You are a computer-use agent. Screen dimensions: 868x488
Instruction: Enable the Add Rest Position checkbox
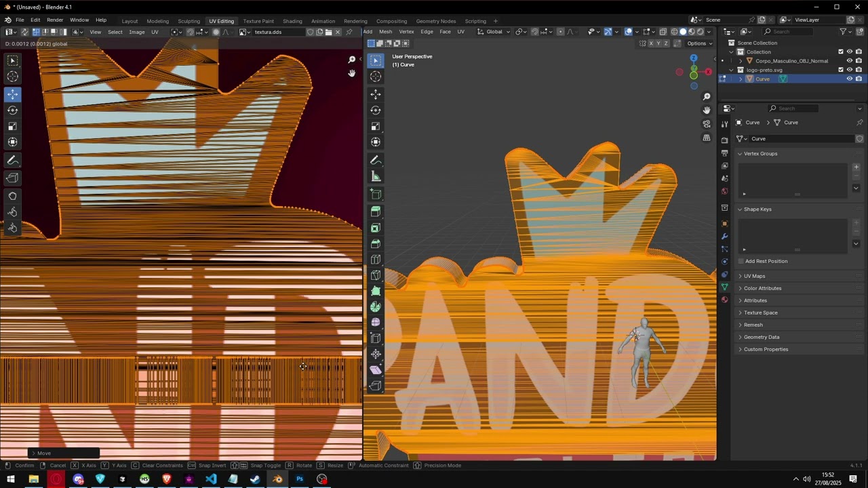click(741, 261)
